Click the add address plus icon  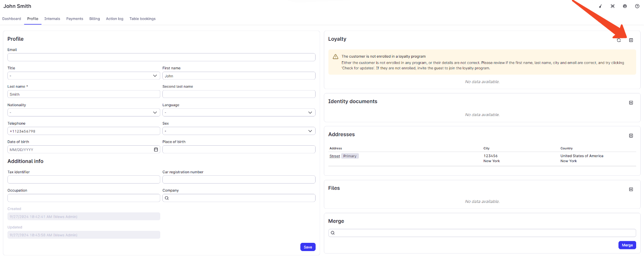click(631, 135)
